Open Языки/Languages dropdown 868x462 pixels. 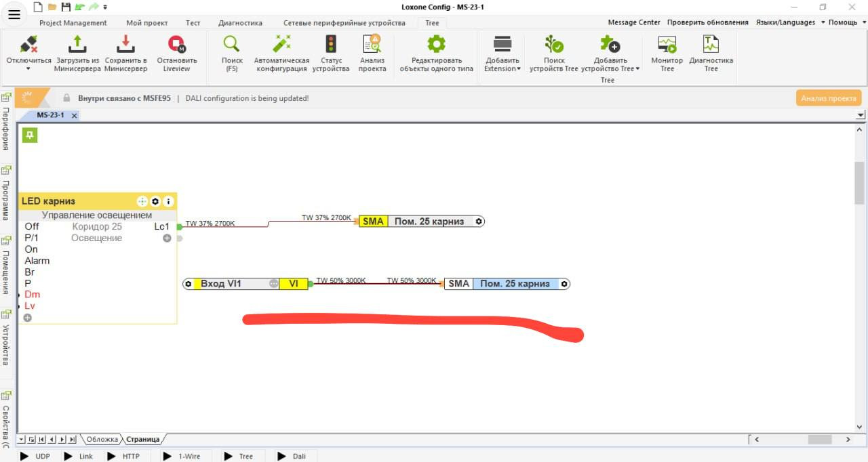tap(790, 22)
